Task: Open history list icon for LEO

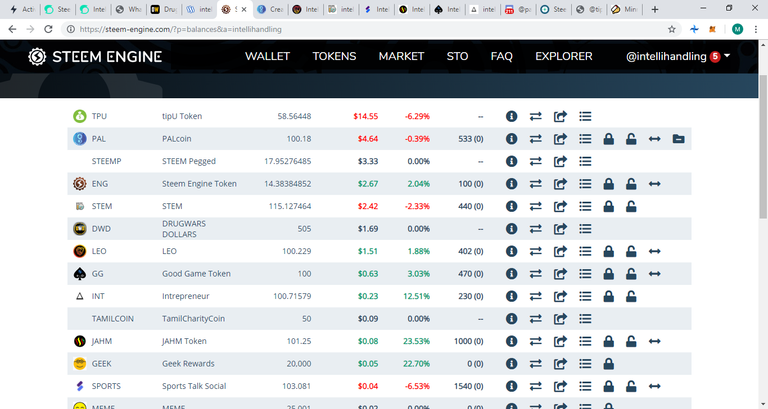Action: [x=585, y=251]
